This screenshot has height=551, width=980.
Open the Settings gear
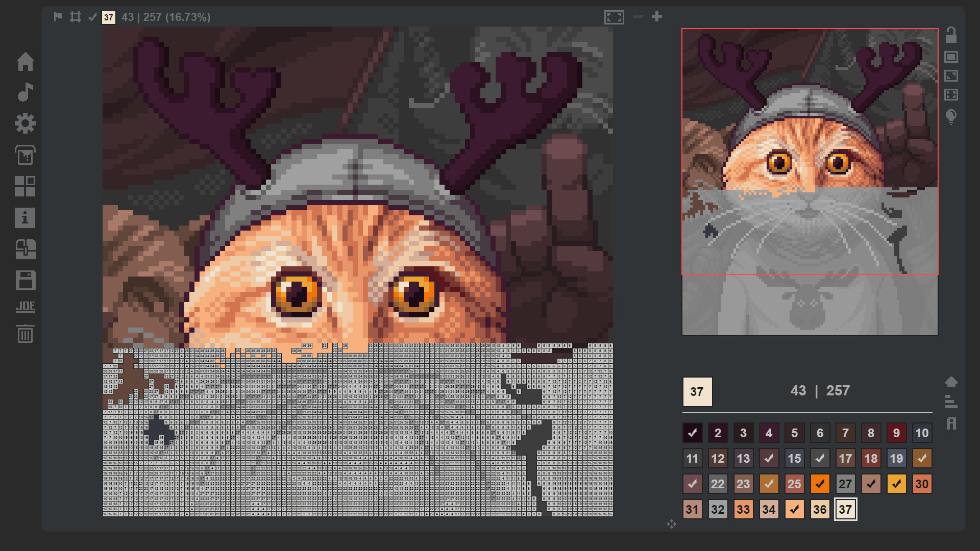click(25, 123)
